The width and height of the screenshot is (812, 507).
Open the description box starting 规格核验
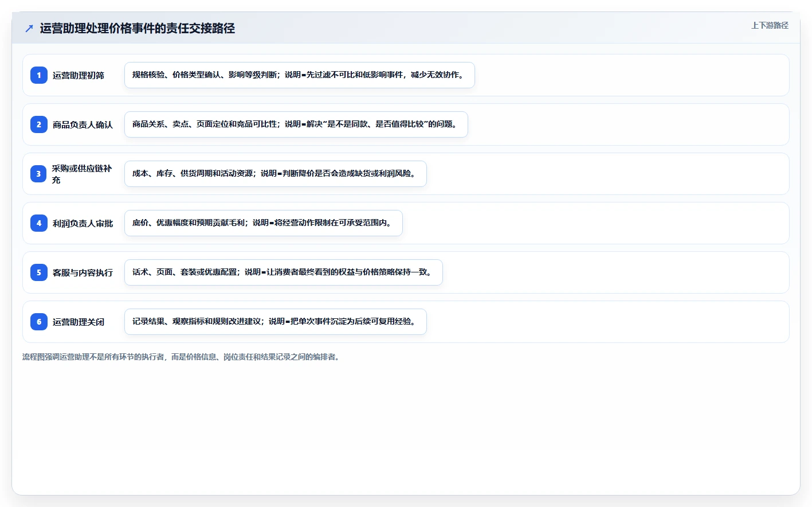[x=300, y=75]
